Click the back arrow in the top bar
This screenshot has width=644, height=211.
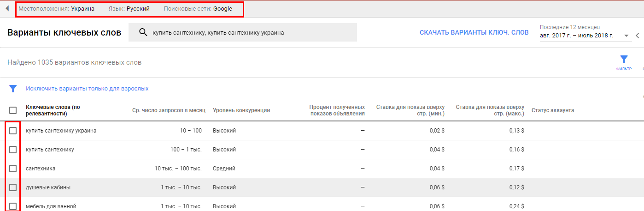(x=7, y=8)
